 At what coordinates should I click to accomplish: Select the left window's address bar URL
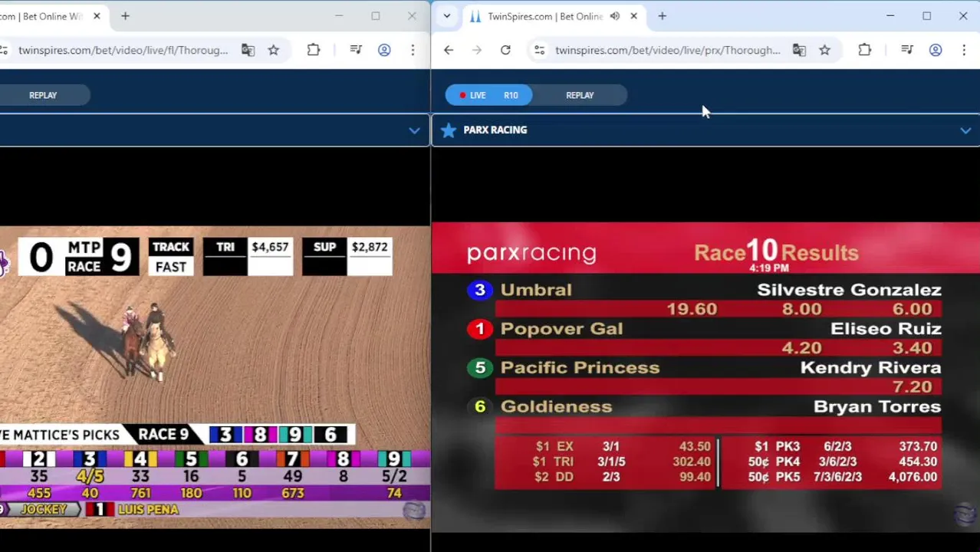click(123, 50)
